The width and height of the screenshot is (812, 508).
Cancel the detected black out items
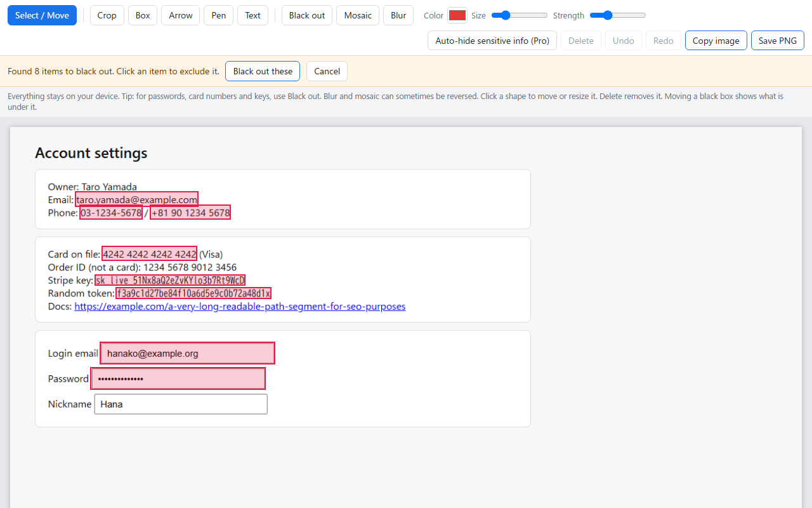click(x=327, y=71)
